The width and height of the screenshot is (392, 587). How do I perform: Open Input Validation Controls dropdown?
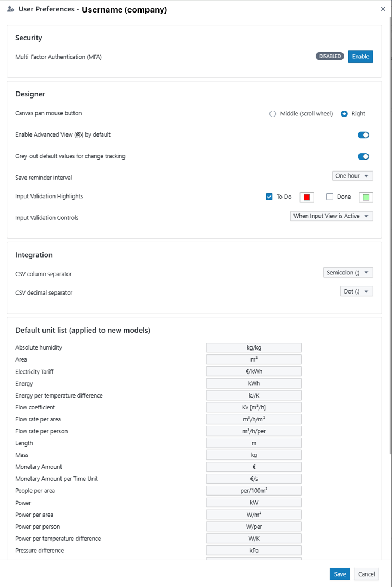[332, 216]
